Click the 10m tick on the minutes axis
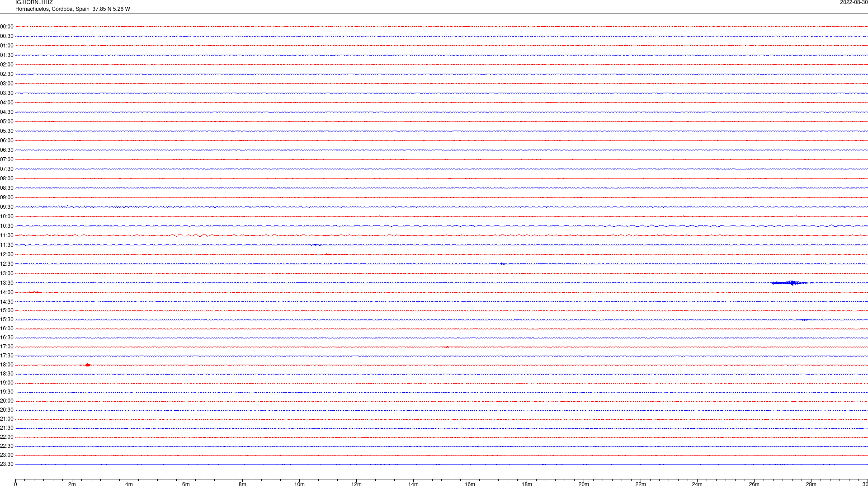 (299, 484)
